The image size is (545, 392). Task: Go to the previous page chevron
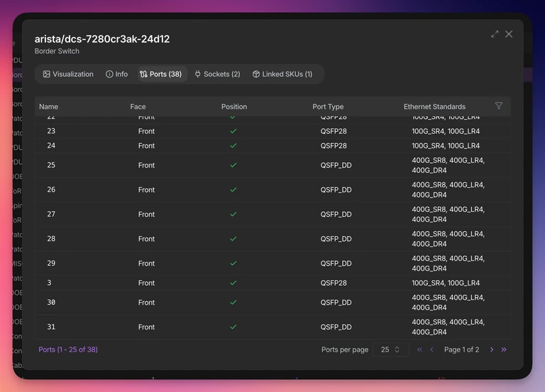click(x=431, y=349)
